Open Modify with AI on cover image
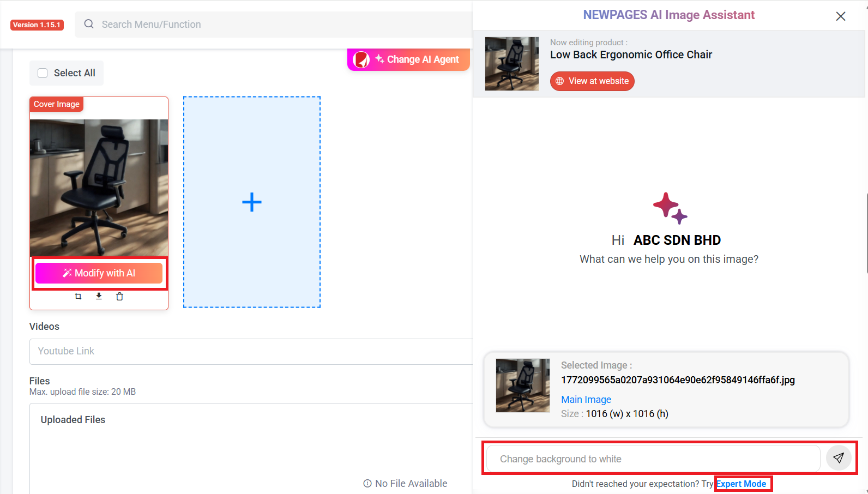Screen dimensions: 868x494 (99, 273)
